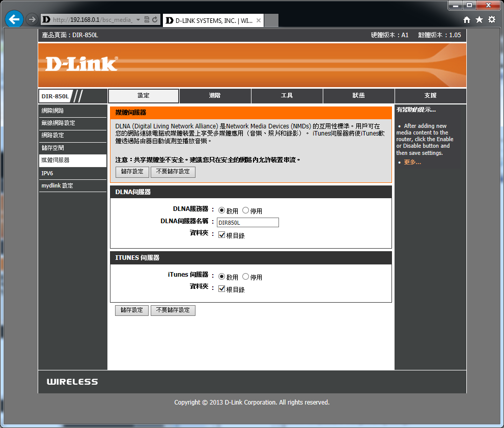The image size is (504, 428).
Task: Click the 更多... help link
Action: pyautogui.click(x=412, y=163)
